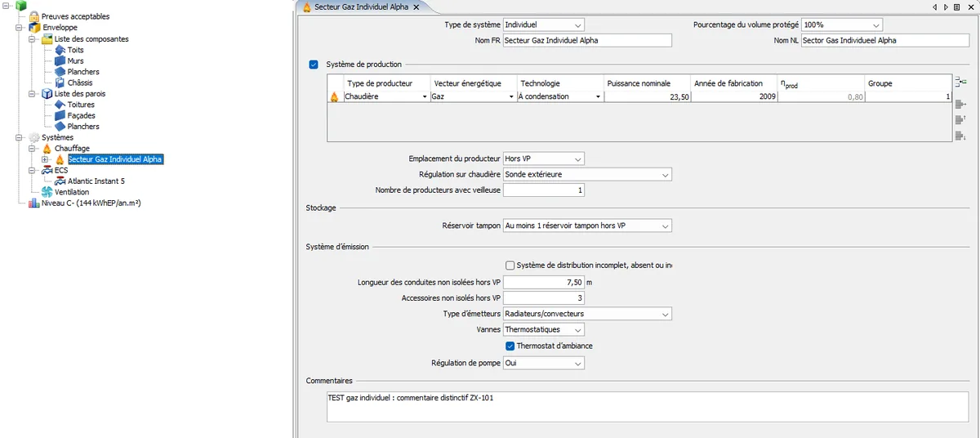Image resolution: width=980 pixels, height=438 pixels.
Task: Open the Type d'émetteurs dropdown
Action: point(587,314)
